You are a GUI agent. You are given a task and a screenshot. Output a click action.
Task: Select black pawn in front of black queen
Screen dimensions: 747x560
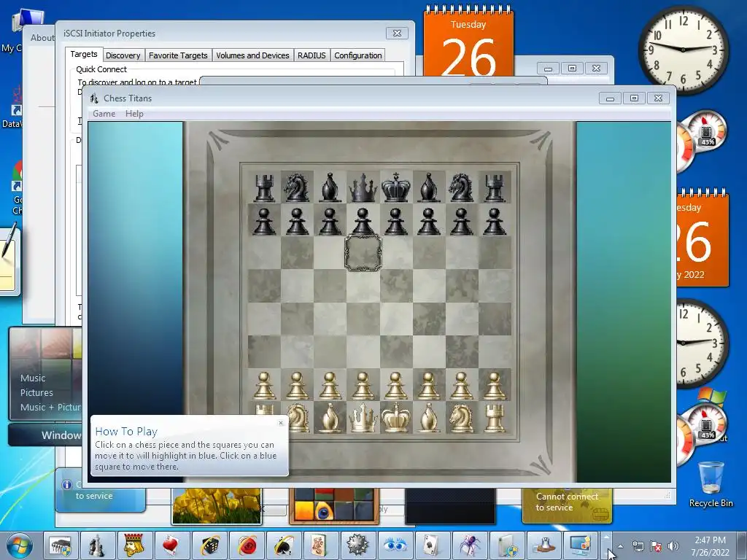[363, 222]
